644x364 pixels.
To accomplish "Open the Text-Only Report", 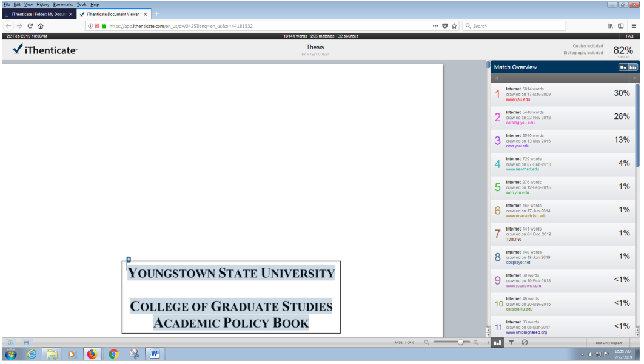I will (x=608, y=343).
